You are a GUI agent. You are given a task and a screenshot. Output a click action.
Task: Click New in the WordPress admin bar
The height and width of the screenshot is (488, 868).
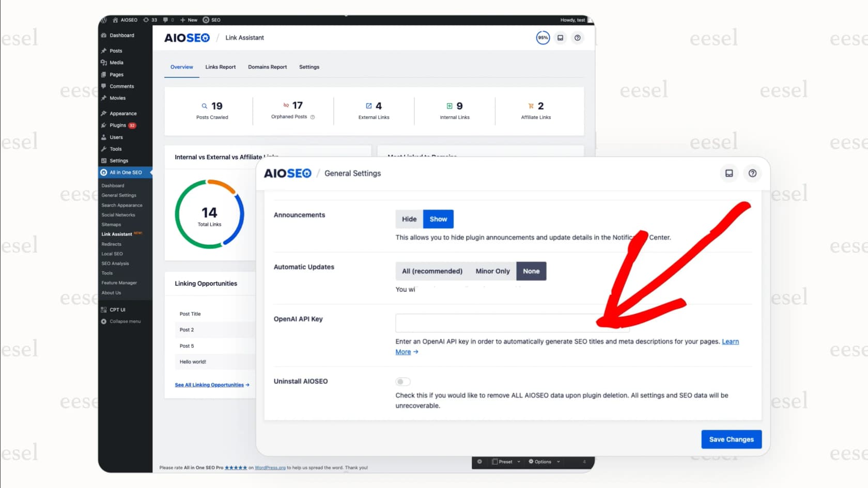coord(189,20)
